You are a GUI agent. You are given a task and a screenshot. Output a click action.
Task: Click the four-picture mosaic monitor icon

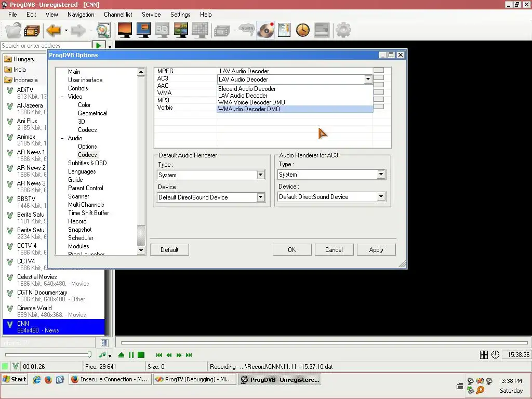click(x=181, y=30)
